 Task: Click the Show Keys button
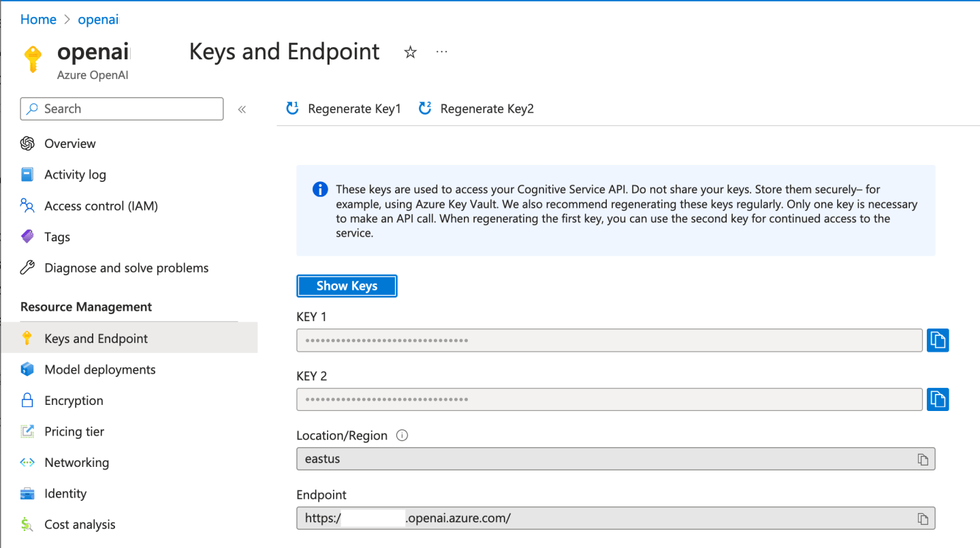347,286
